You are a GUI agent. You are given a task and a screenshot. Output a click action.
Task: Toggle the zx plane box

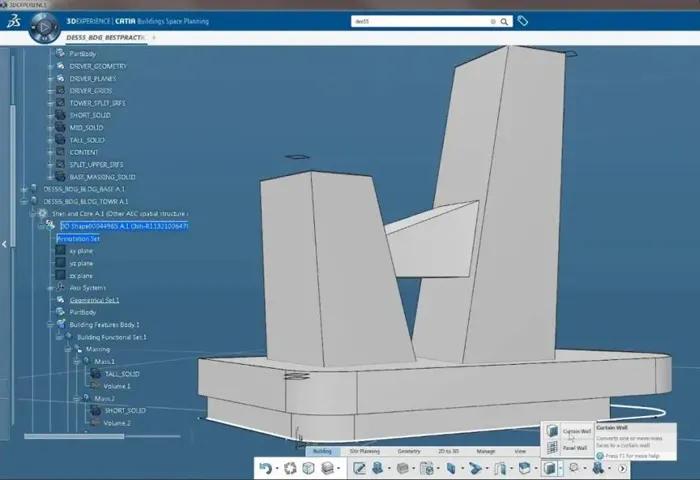61,275
